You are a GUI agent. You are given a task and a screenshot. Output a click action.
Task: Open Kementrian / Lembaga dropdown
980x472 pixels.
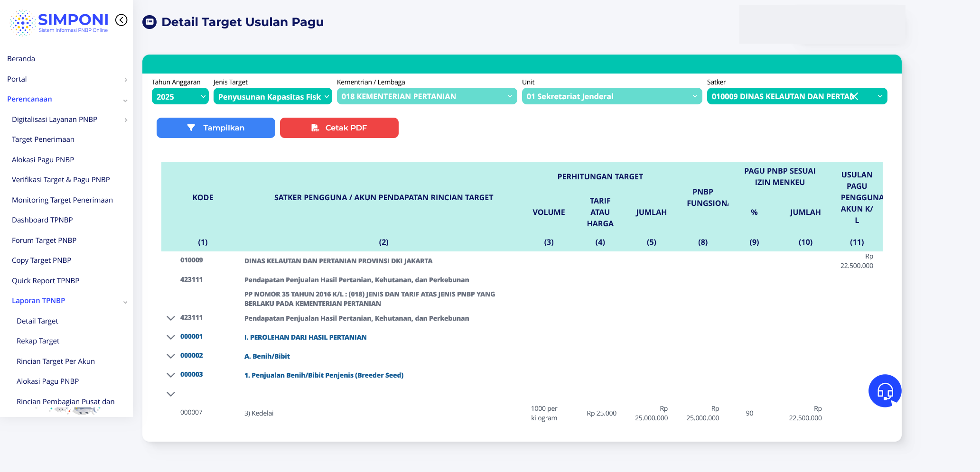(x=426, y=96)
